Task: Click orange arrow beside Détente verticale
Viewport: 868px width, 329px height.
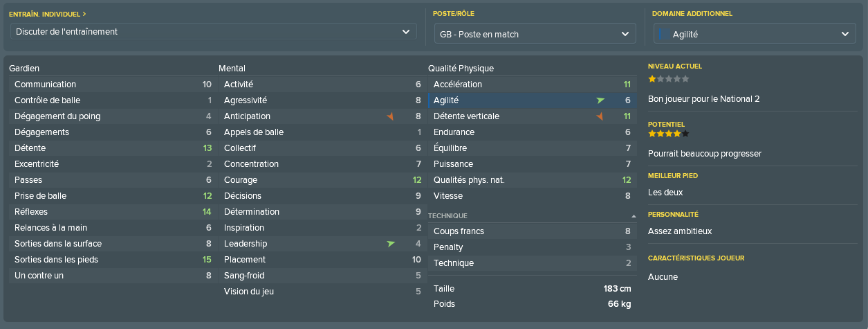Action: tap(600, 116)
